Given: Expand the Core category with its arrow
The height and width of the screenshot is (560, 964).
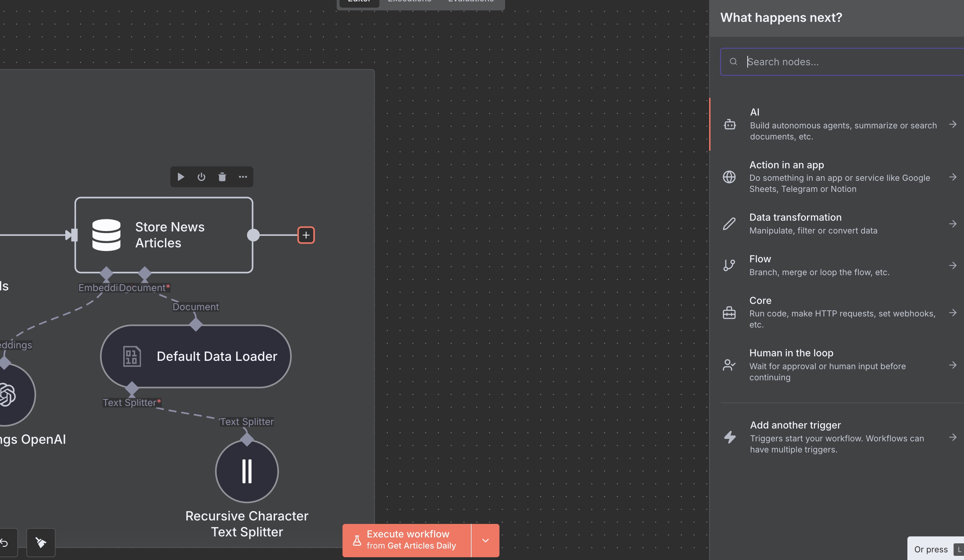Looking at the screenshot, I should [x=953, y=313].
